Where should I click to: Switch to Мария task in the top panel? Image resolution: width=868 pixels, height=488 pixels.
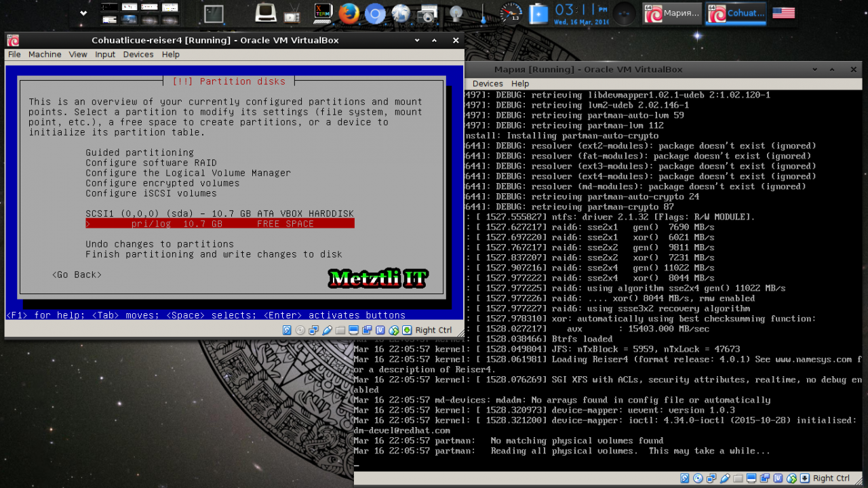pyautogui.click(x=672, y=13)
